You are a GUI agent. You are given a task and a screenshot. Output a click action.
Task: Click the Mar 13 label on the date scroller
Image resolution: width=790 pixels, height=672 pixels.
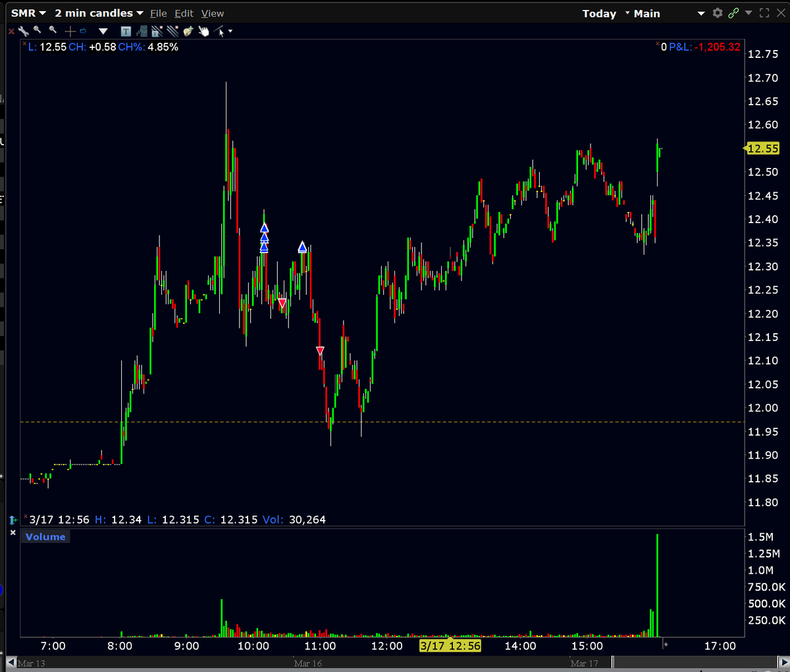click(x=31, y=663)
